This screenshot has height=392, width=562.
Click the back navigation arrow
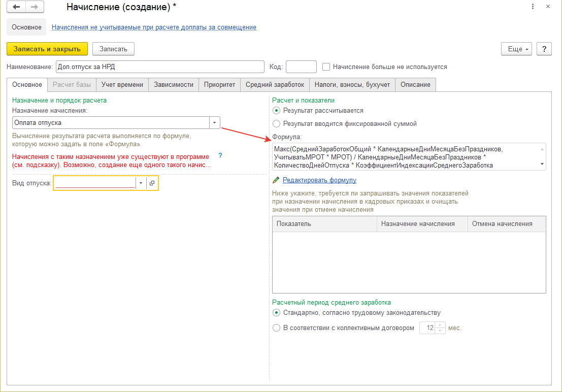(x=16, y=7)
